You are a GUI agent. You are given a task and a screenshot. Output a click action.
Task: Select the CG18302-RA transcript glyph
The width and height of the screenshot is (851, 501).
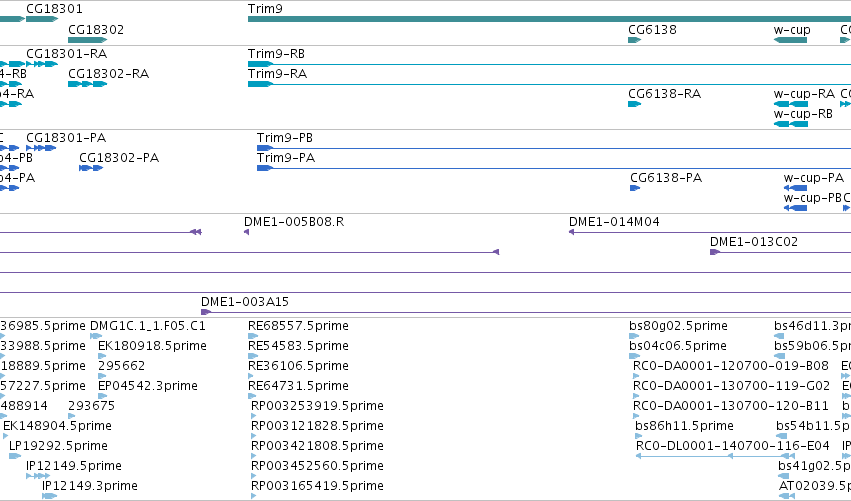click(87, 84)
